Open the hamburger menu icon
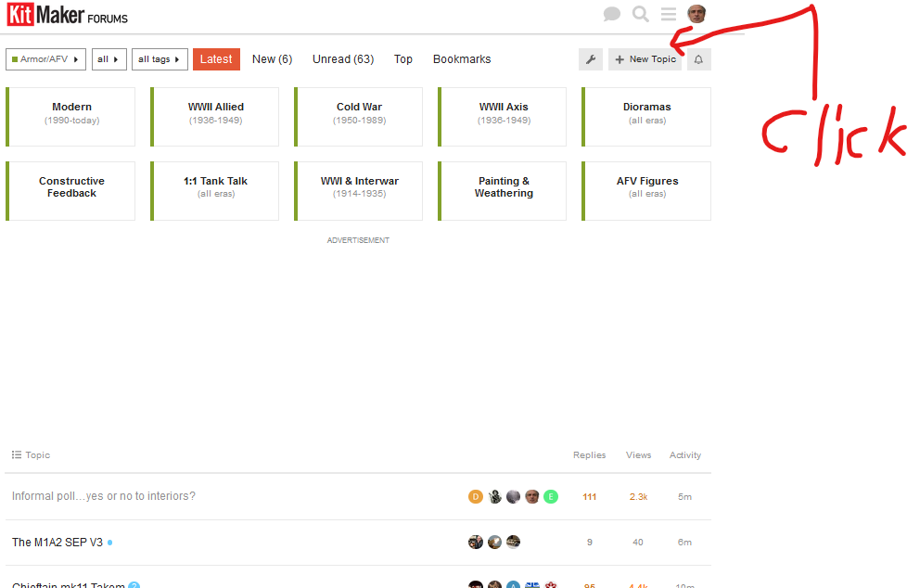This screenshot has height=588, width=907. coord(669,14)
